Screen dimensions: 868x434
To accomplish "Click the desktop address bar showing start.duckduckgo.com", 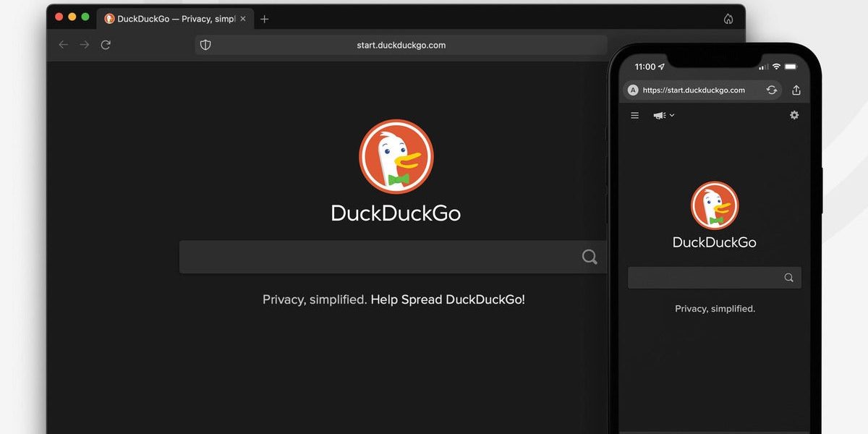I will [x=401, y=45].
